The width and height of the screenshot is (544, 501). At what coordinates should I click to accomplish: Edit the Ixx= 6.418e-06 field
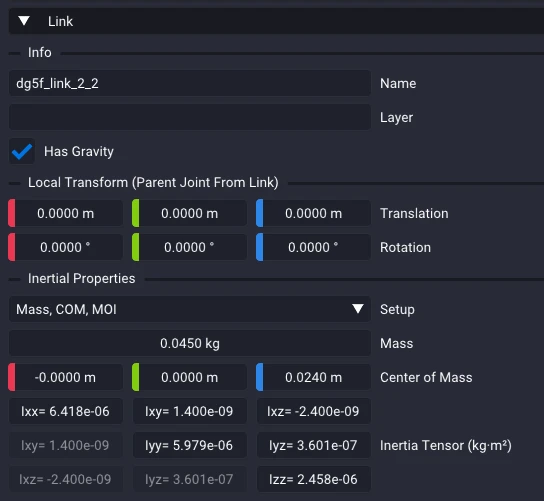(66, 411)
